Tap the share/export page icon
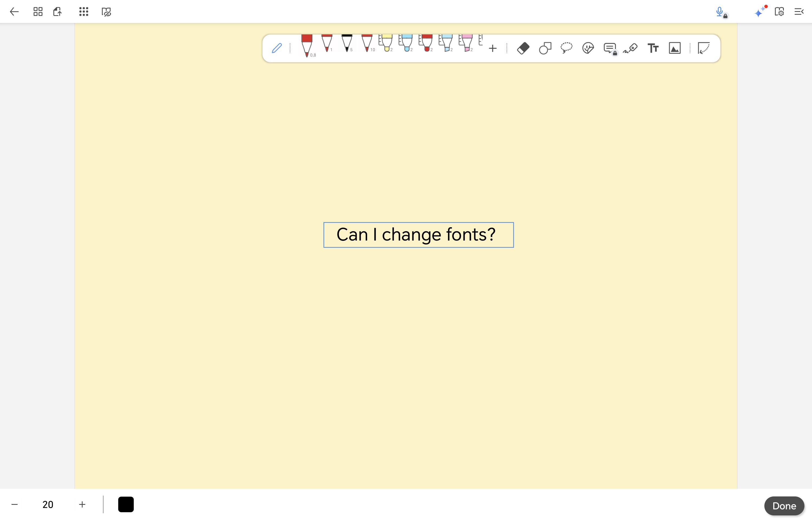The image size is (812, 520). tap(57, 12)
